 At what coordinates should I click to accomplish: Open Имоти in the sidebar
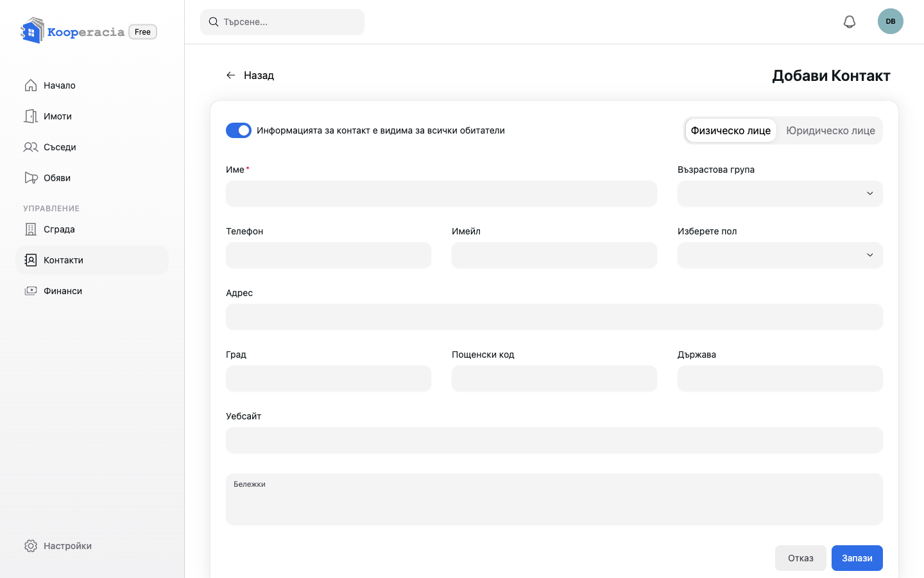(92, 116)
